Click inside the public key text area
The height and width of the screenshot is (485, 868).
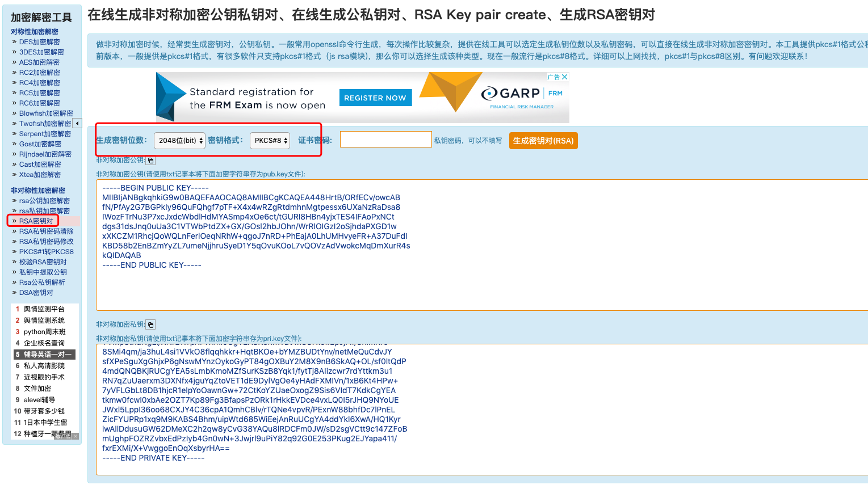[482, 245]
